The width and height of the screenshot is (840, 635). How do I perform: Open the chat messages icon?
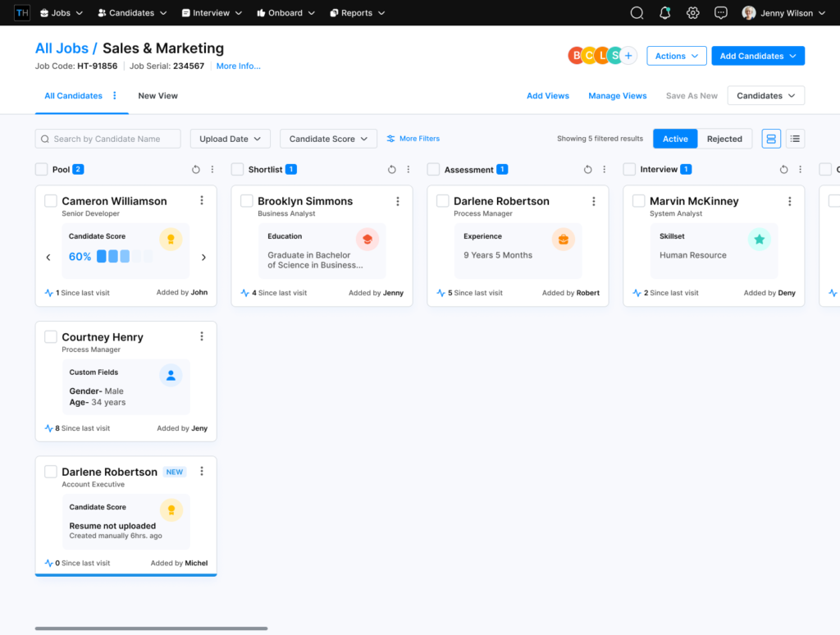pyautogui.click(x=720, y=12)
